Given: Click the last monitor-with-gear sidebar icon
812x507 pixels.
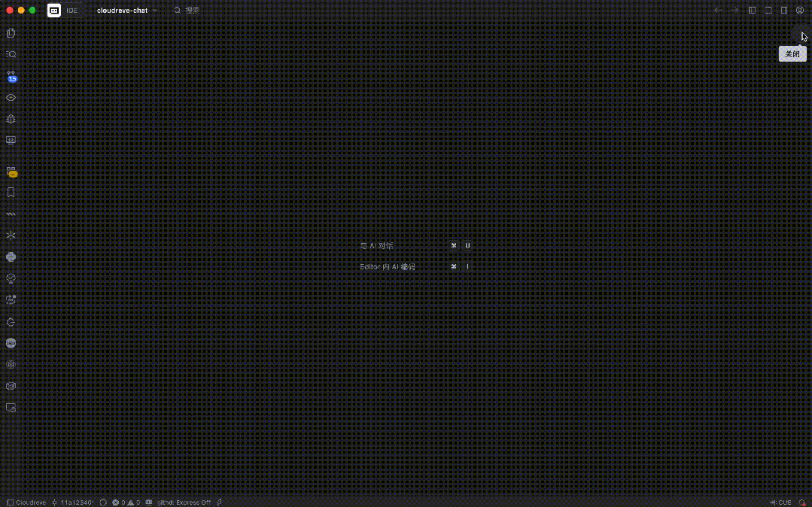Looking at the screenshot, I should (11, 408).
